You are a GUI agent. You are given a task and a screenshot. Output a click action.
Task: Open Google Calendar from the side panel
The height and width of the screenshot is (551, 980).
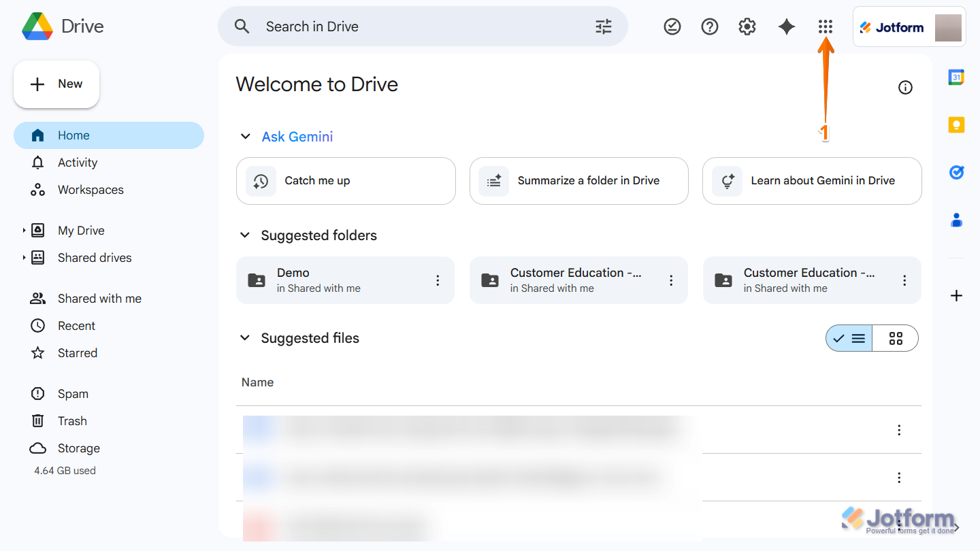pos(956,77)
